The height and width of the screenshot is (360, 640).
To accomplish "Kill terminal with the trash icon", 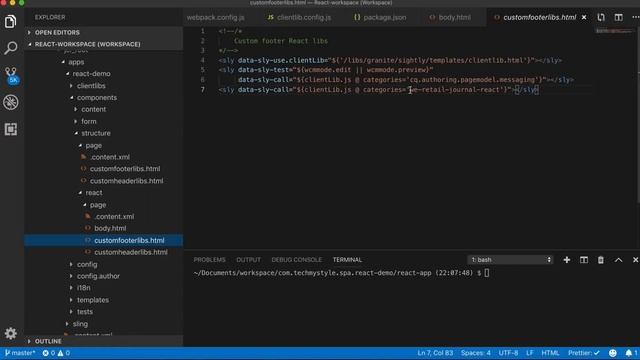I will tap(601, 260).
